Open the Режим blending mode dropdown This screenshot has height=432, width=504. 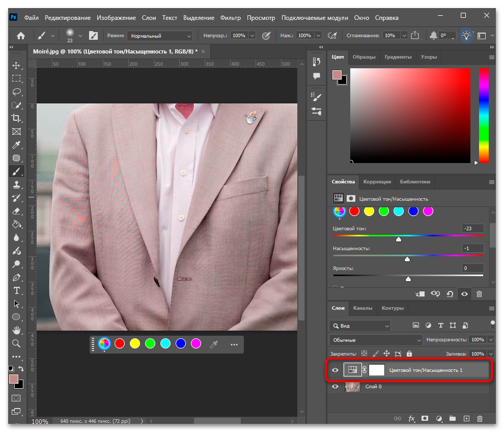coord(160,36)
